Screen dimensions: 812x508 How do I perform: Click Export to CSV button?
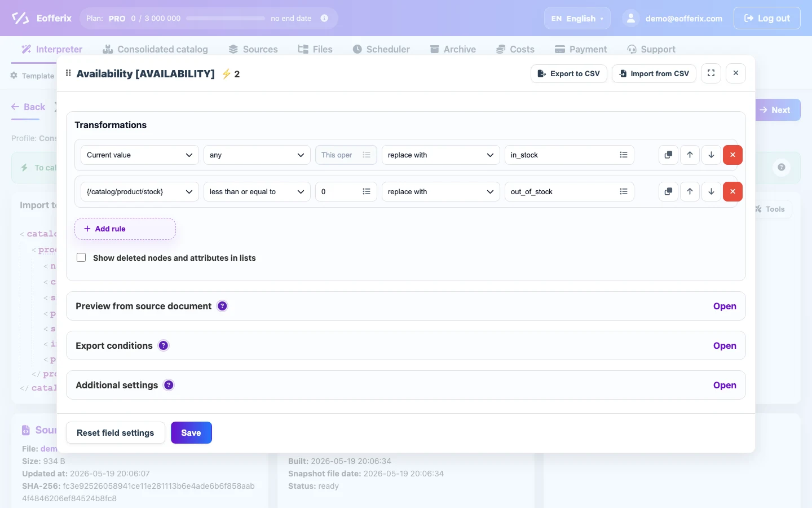[x=569, y=73]
